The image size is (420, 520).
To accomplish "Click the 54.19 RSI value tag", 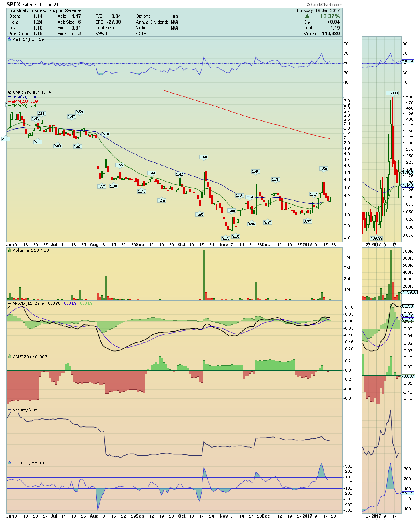I will click(x=408, y=62).
